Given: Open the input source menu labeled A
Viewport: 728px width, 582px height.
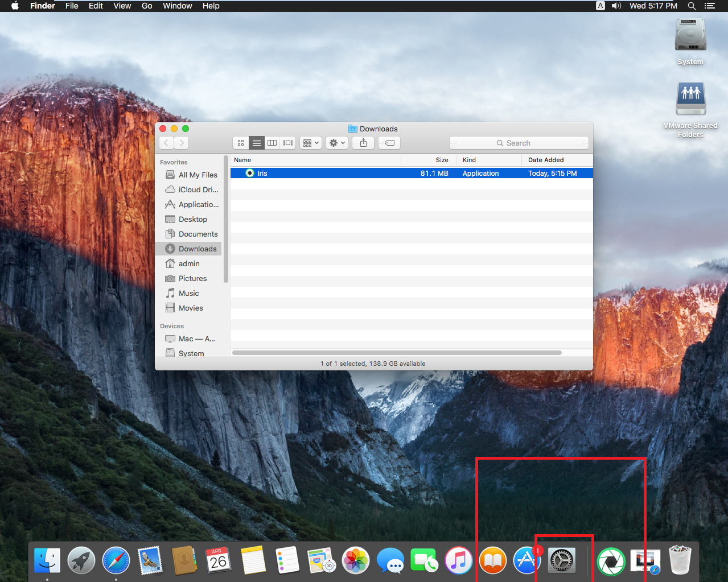Looking at the screenshot, I should pos(601,6).
